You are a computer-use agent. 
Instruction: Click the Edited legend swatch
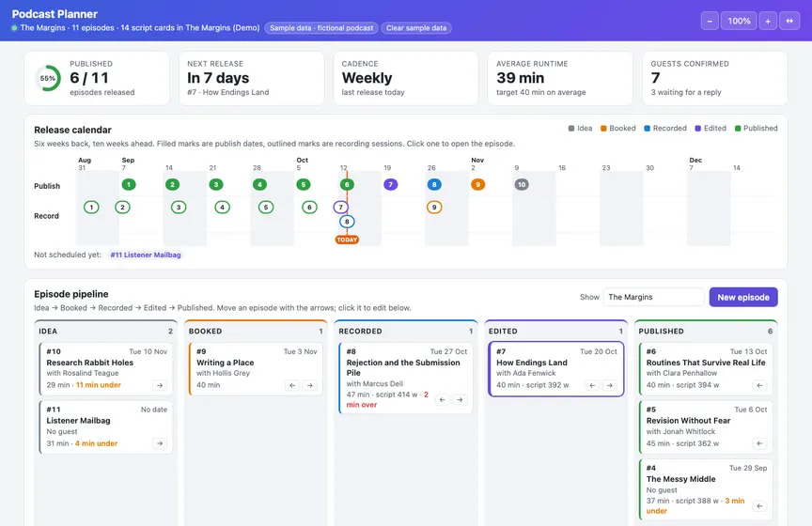click(x=697, y=129)
